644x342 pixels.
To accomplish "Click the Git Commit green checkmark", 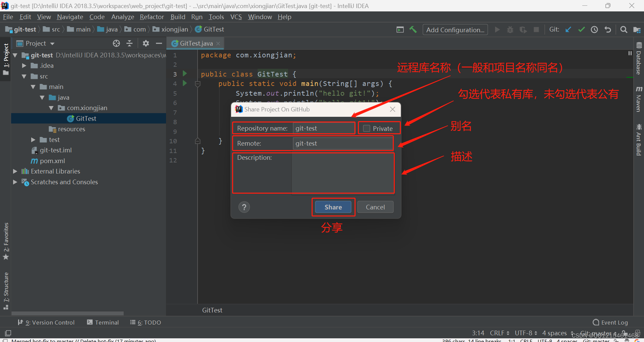I will pos(581,30).
